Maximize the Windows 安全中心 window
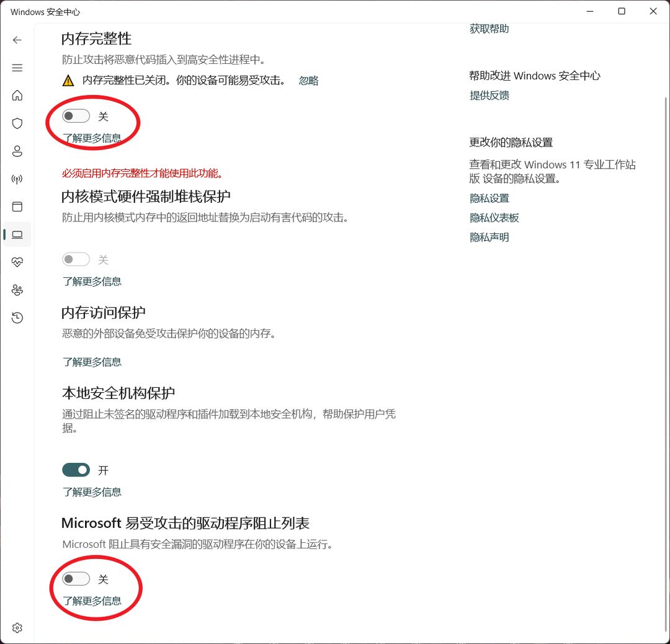 tap(622, 12)
